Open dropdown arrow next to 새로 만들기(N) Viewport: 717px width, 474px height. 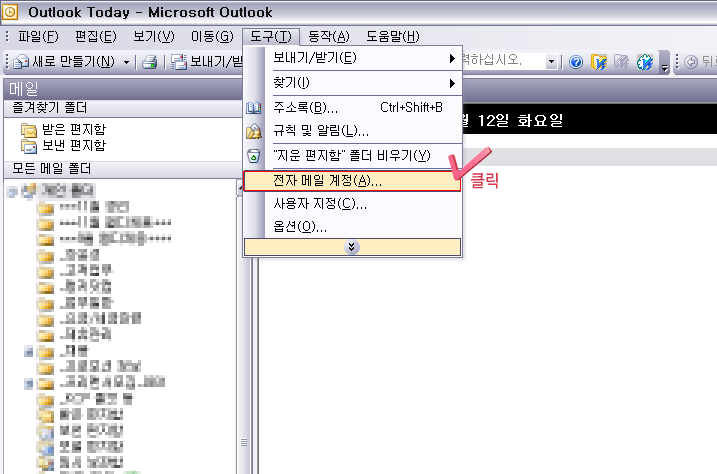tap(126, 62)
